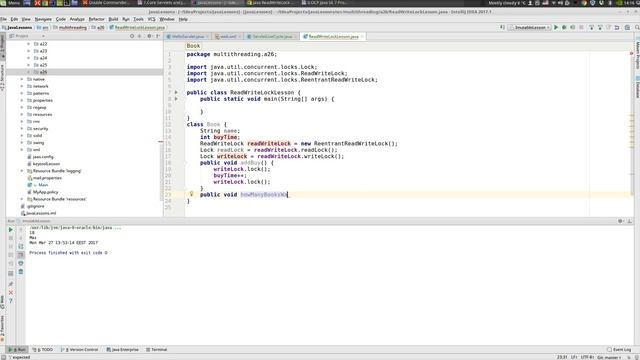
Task: Expand the a22 folder in project tree
Action: (x=29, y=44)
